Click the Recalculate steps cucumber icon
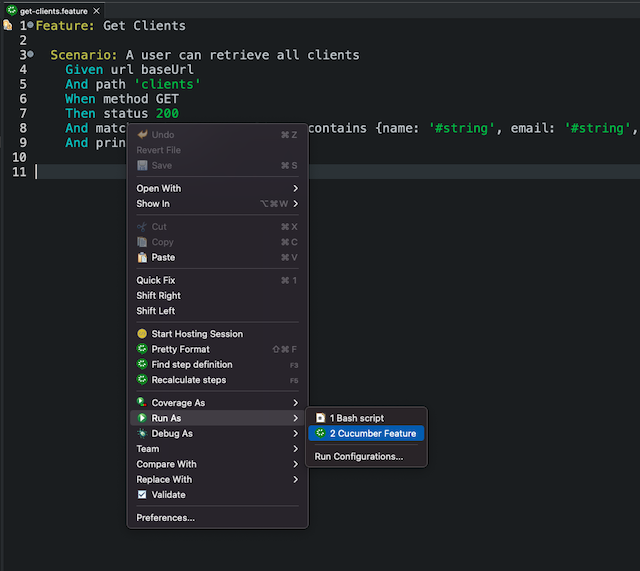The image size is (640, 571). pyautogui.click(x=142, y=379)
